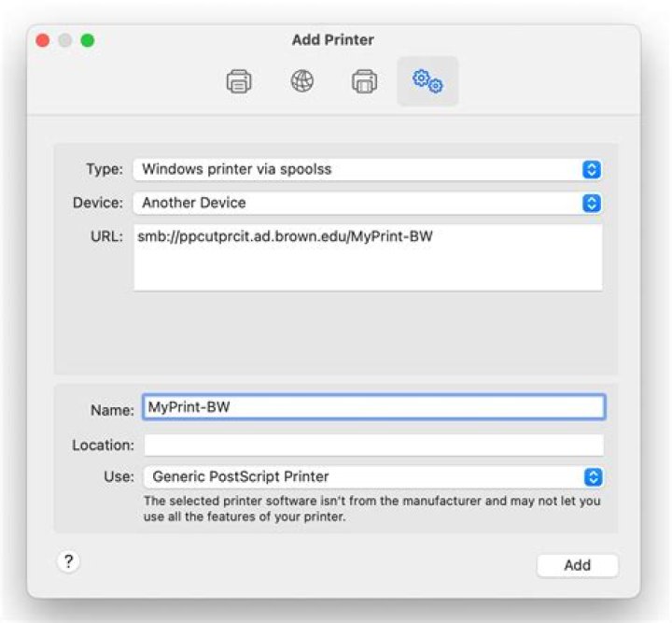Focus the Name field containing MyPrint-BW
The image size is (672, 623).
click(373, 407)
